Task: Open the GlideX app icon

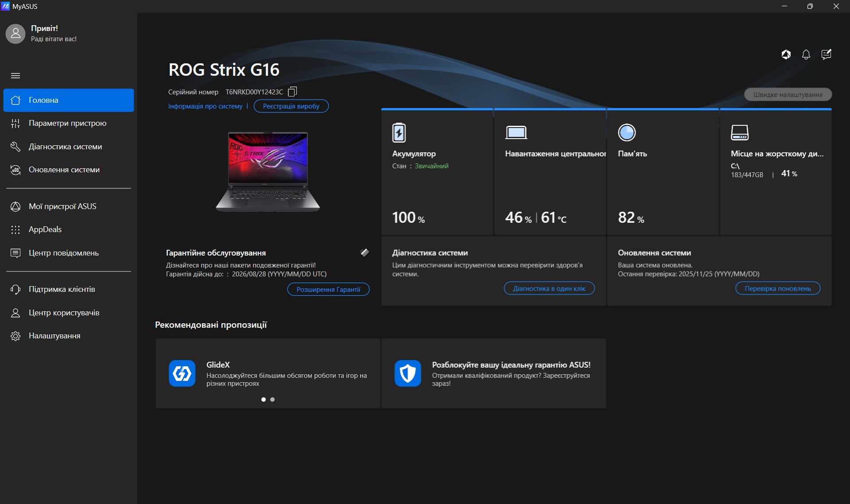Action: [x=182, y=373]
